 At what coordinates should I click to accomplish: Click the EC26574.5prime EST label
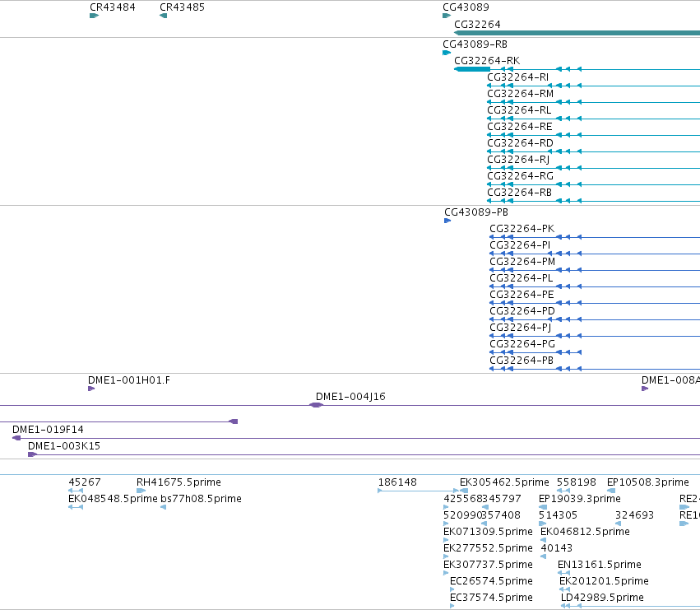coord(491,581)
